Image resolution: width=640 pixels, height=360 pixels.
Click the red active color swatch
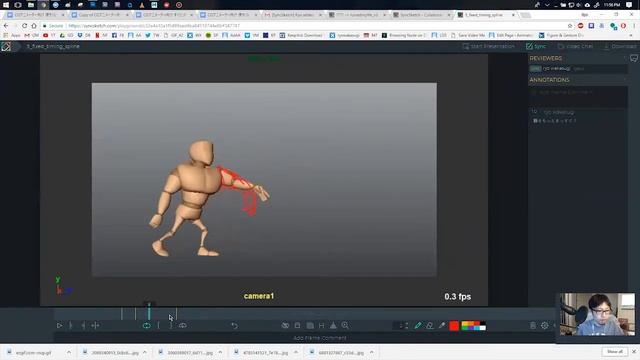[x=454, y=325]
